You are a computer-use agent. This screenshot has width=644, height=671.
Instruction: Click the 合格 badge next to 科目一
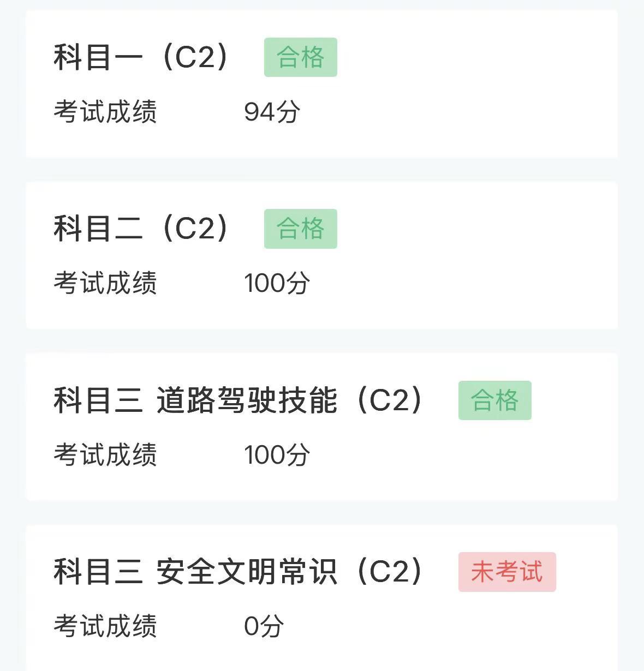300,57
